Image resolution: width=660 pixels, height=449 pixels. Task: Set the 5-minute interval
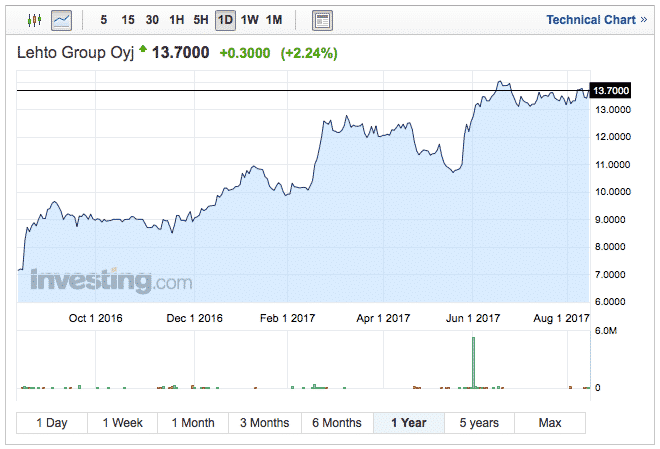[104, 20]
